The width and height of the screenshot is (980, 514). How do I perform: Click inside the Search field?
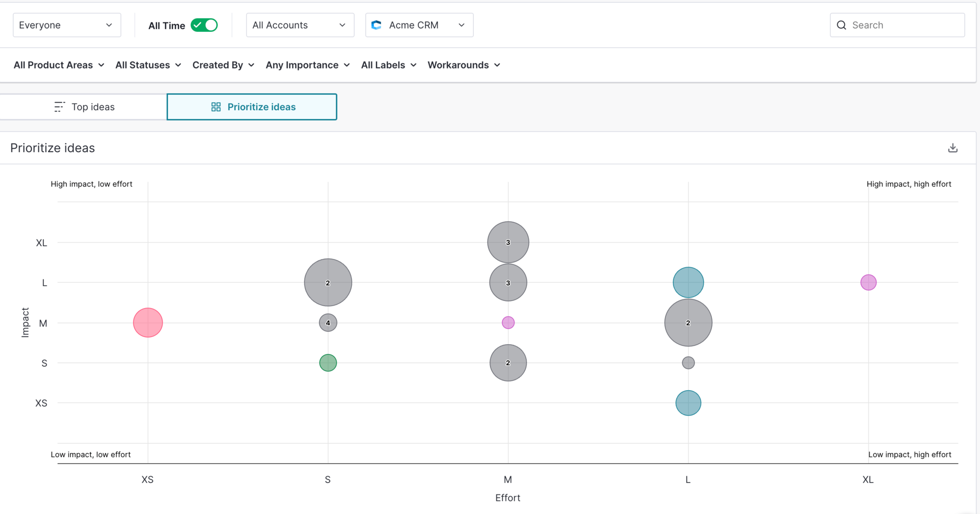(897, 25)
